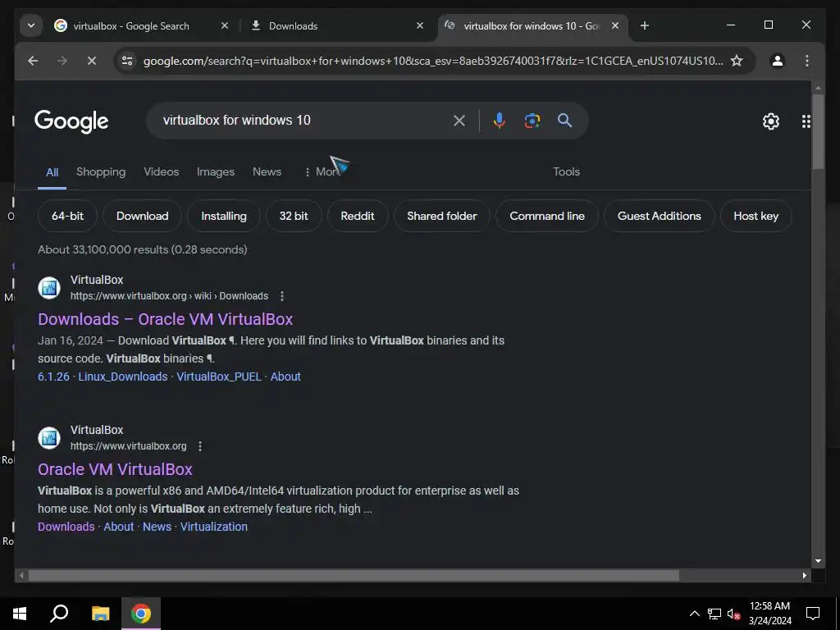
Task: Open Downloads sitelink under Oracle VM VirtualBox
Action: click(66, 527)
